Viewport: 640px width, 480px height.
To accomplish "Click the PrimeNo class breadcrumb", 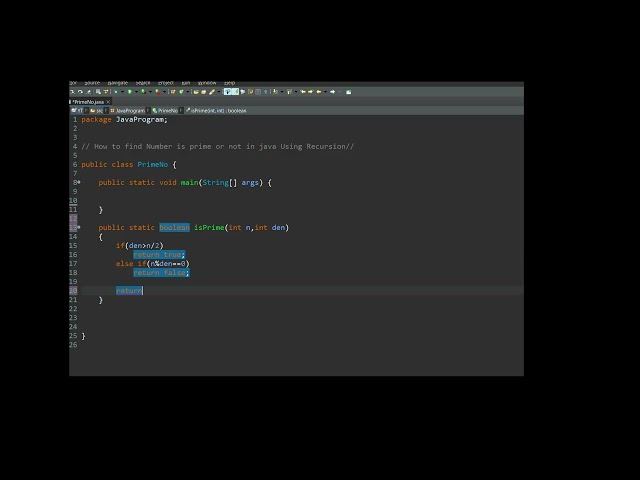I will 165,111.
